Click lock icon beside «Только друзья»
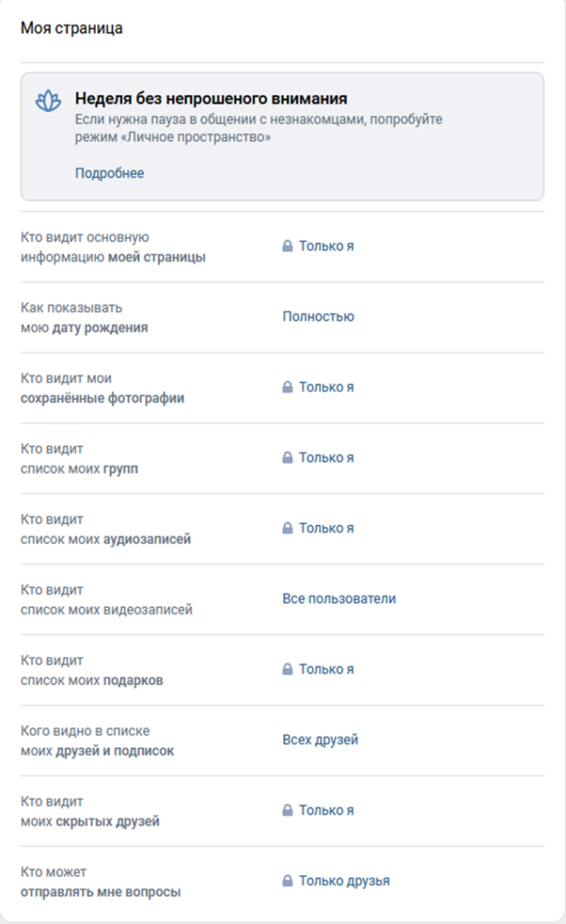566x924 pixels. (x=287, y=881)
